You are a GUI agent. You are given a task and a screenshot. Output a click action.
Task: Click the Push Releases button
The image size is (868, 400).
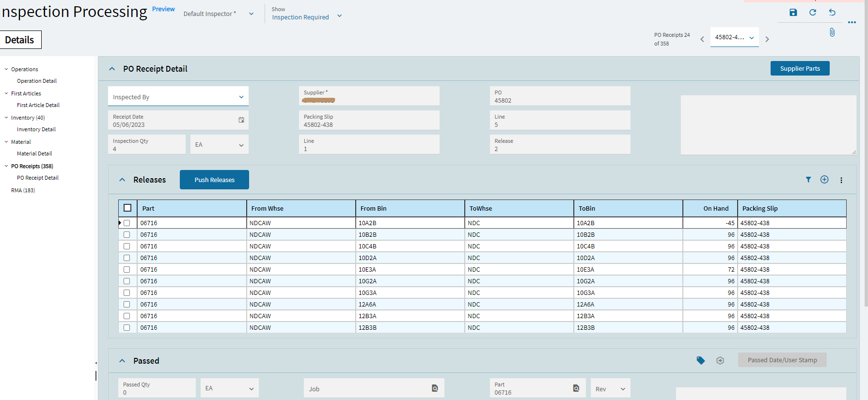(214, 180)
